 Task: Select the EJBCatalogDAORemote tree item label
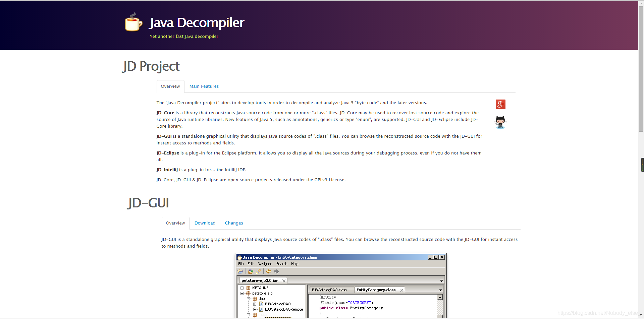coord(284,309)
